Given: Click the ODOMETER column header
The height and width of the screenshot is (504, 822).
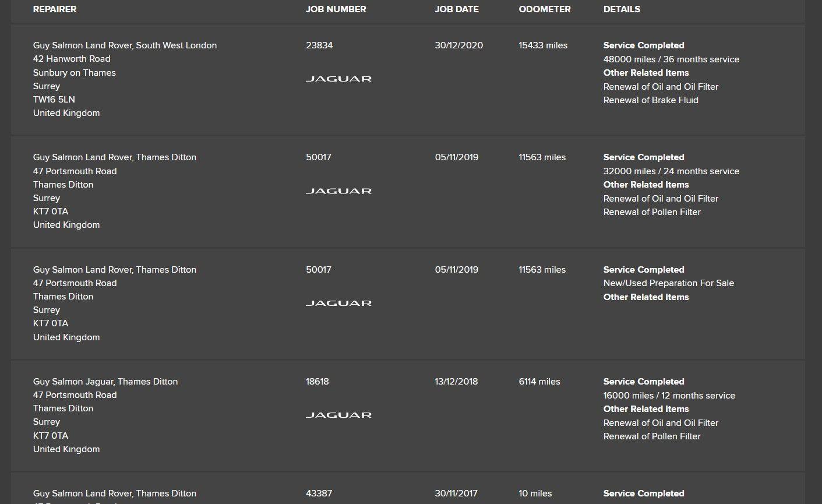Looking at the screenshot, I should [x=545, y=9].
